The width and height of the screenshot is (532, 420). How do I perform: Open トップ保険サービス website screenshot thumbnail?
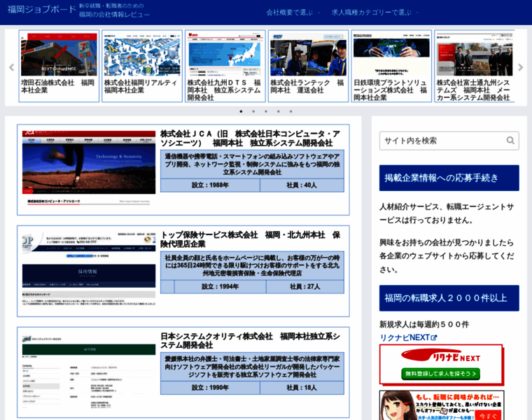(89, 269)
